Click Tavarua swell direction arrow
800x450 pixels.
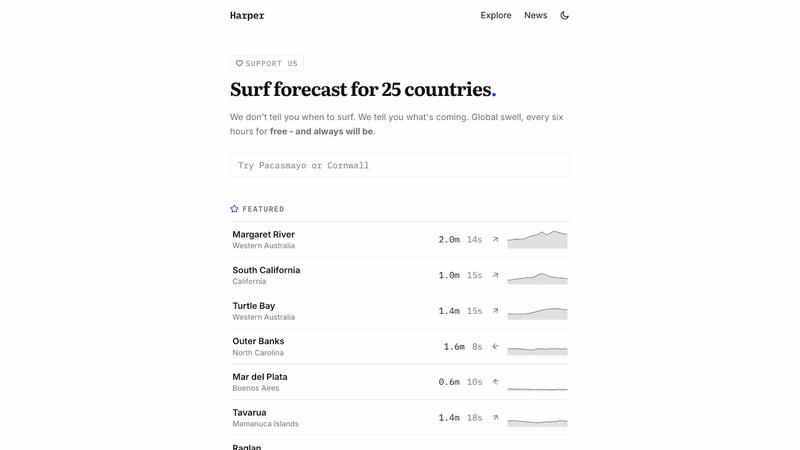[x=495, y=417]
